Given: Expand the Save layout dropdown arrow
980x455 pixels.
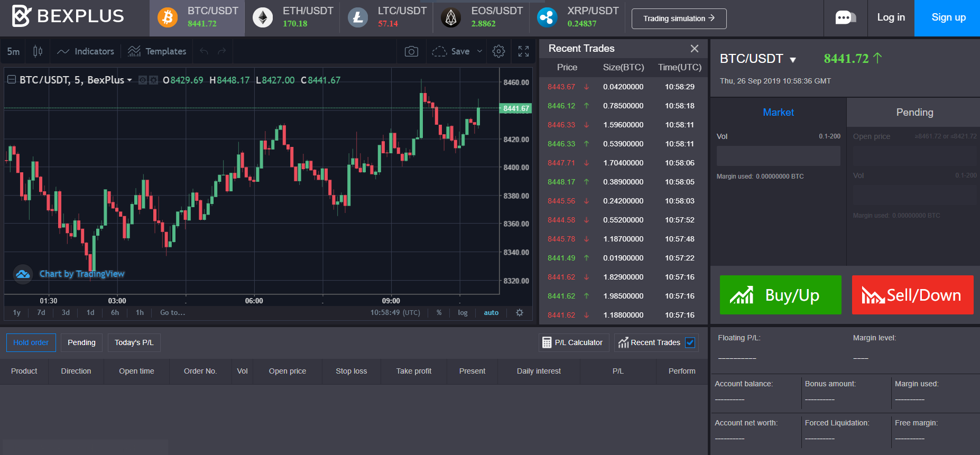Looking at the screenshot, I should [479, 51].
